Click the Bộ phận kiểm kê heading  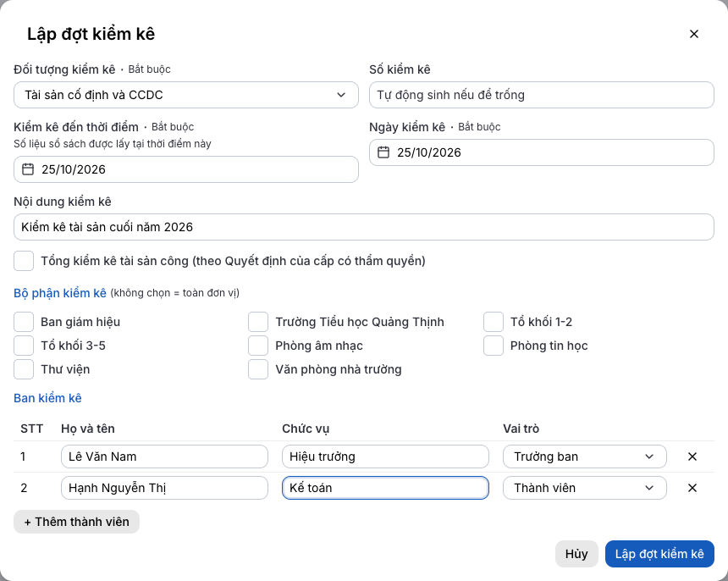pos(60,293)
